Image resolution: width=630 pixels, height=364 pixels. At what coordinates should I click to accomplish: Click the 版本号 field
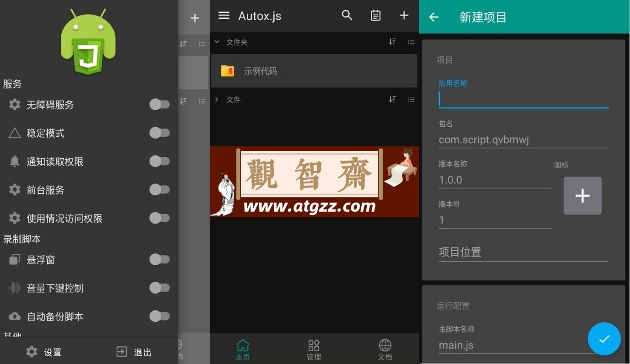pos(495,220)
